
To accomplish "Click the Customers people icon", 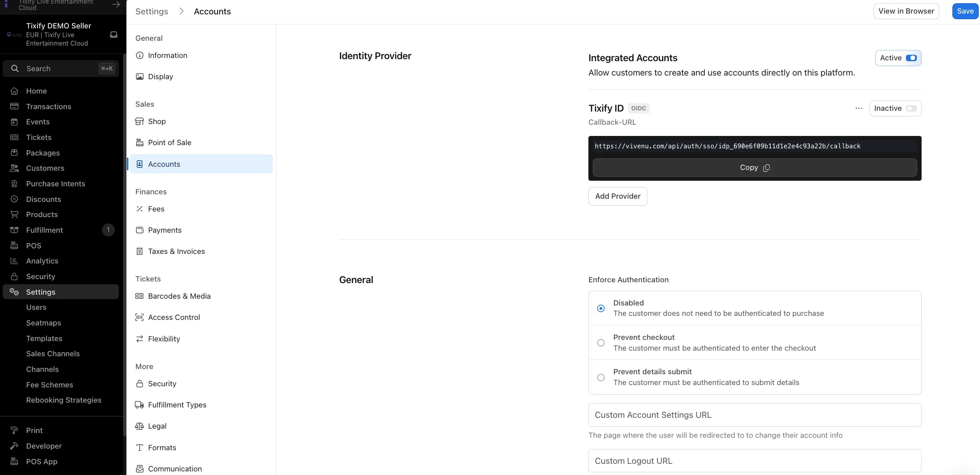I will (x=14, y=168).
